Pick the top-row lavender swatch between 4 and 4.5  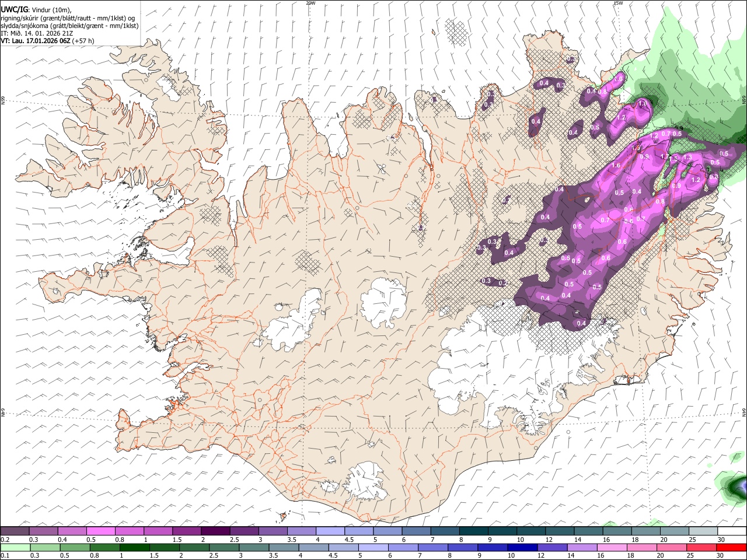[x=330, y=531]
